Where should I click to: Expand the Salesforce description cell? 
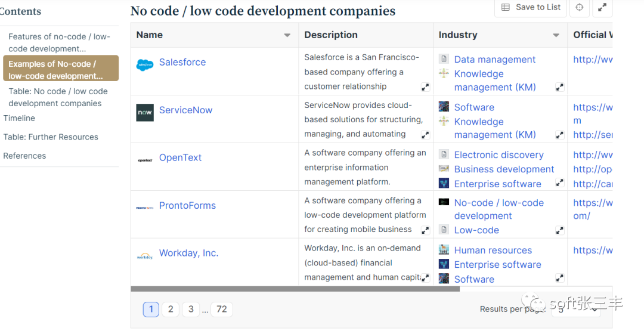click(x=425, y=87)
